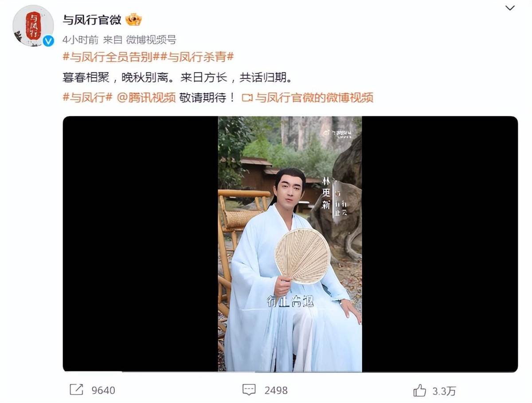Open 与凤行官微的微博视频 link
The width and height of the screenshot is (532, 403).
click(x=314, y=98)
